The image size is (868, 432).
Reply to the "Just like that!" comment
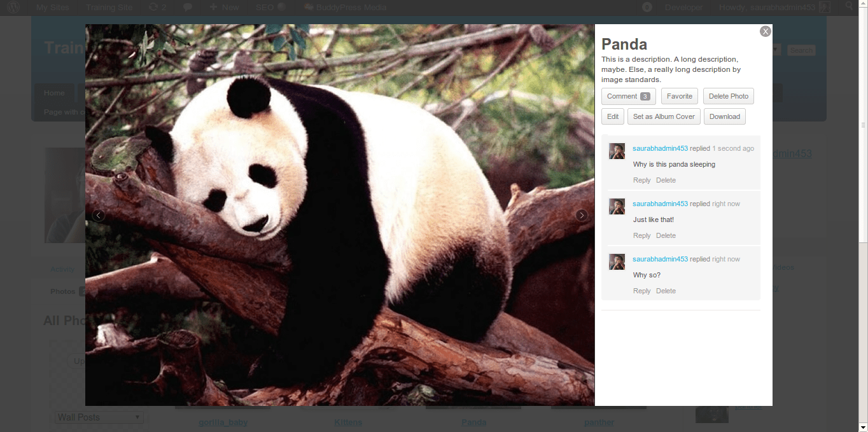coord(641,235)
